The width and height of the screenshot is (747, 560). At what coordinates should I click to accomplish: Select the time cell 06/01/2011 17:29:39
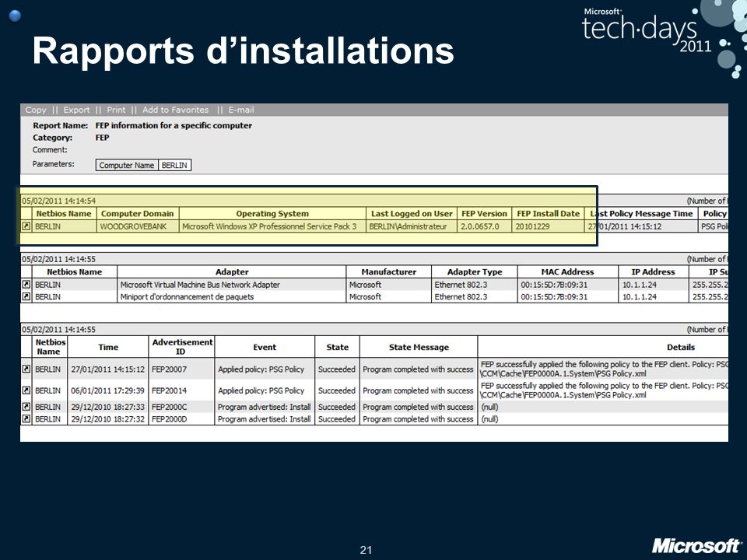(107, 390)
